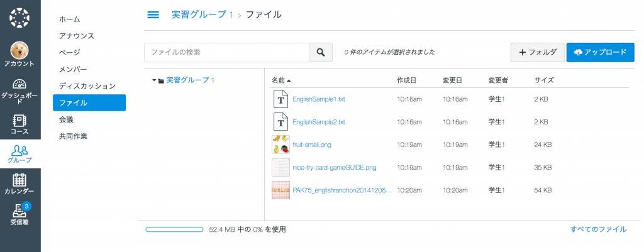The image size is (644, 252).
Task: Open the Groups people icon
Action: (x=19, y=150)
